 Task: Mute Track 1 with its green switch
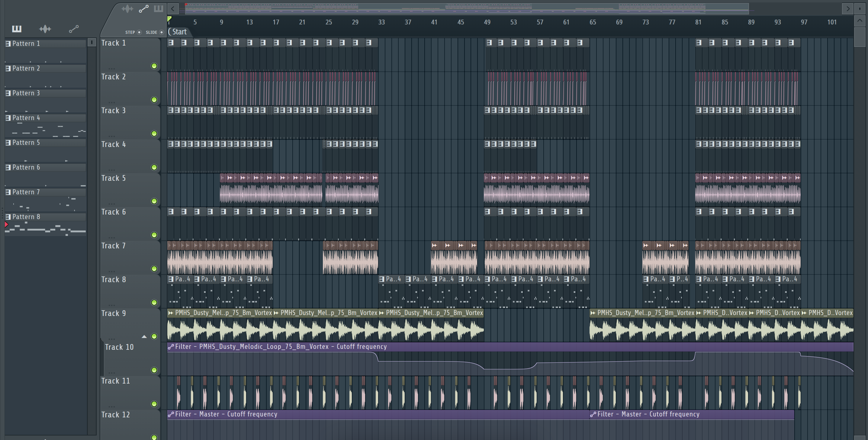pyautogui.click(x=154, y=66)
